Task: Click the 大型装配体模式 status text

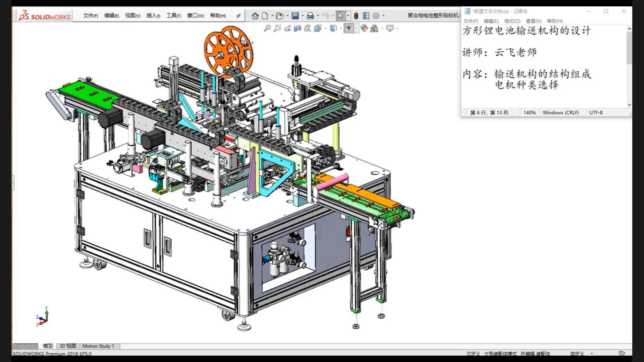Action: [x=500, y=354]
